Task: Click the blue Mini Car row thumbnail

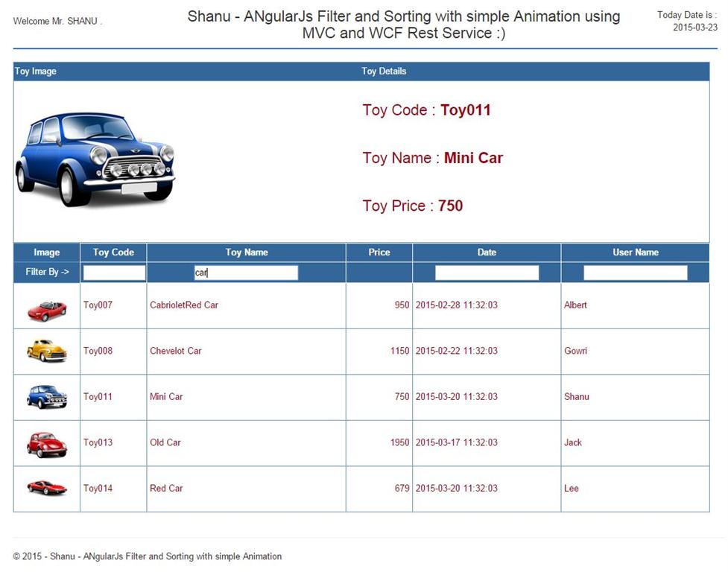Action: (x=47, y=397)
